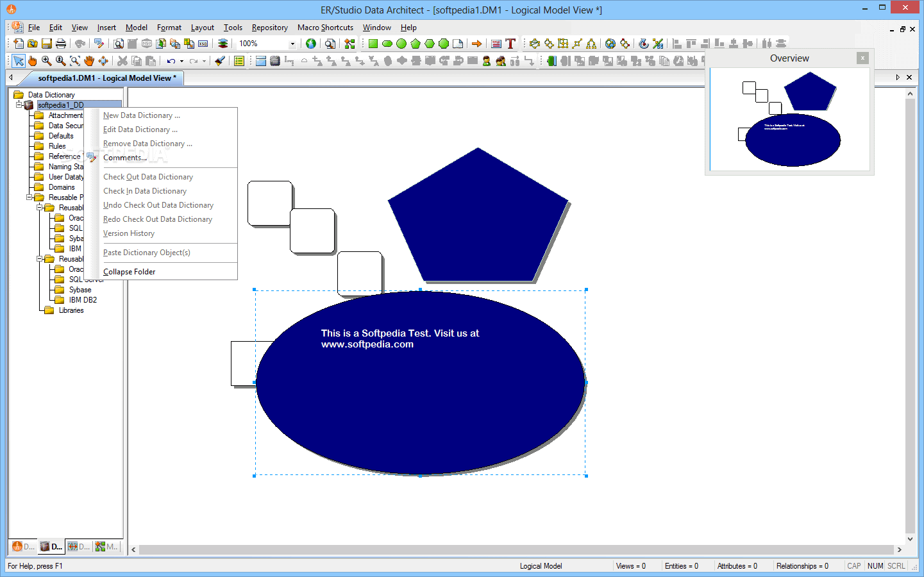Click the yellow list properties icon

click(x=239, y=61)
